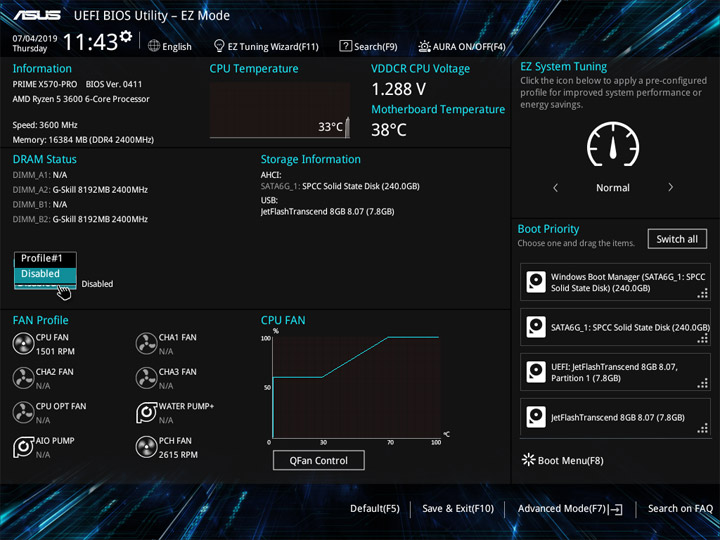This screenshot has width=720, height=540.
Task: Click the UEFI JetFlashTranscend disk icon
Action: tap(536, 372)
